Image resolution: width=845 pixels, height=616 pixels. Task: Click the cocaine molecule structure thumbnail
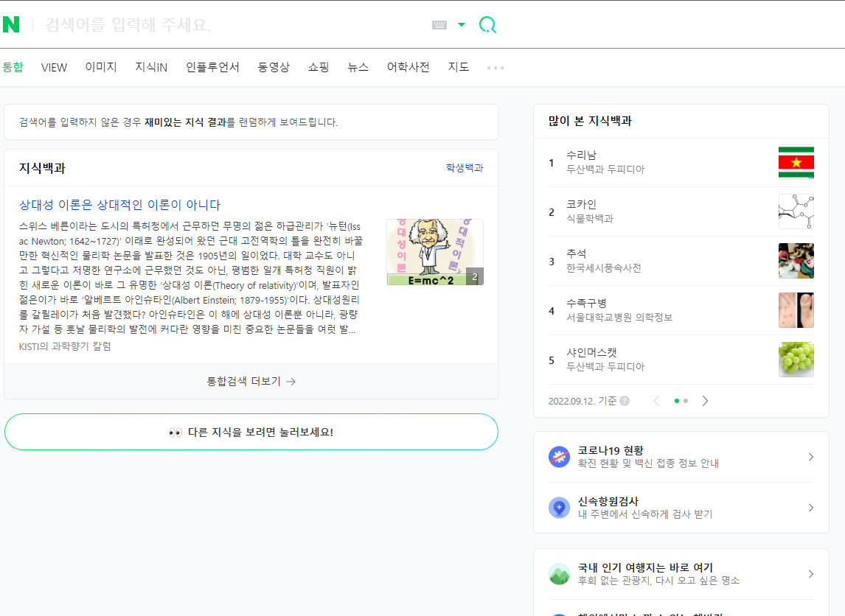[796, 211]
